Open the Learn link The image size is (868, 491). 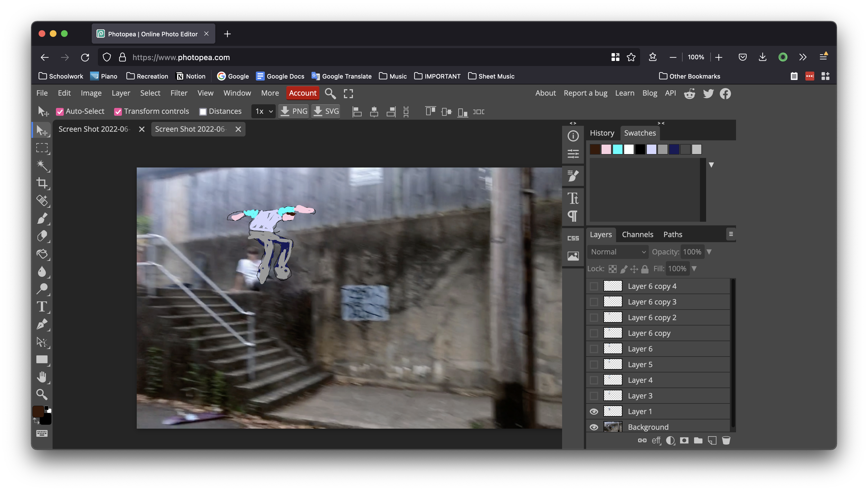(x=624, y=93)
